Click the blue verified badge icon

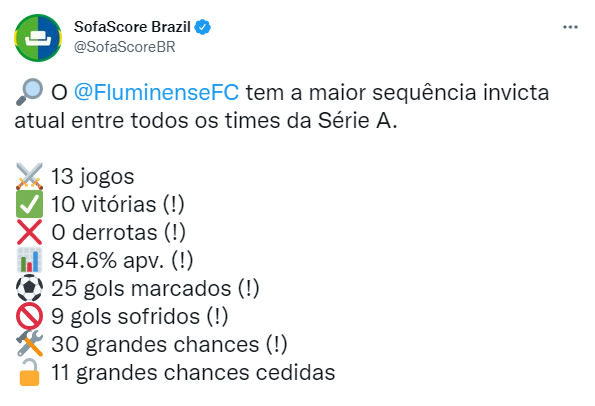(203, 27)
